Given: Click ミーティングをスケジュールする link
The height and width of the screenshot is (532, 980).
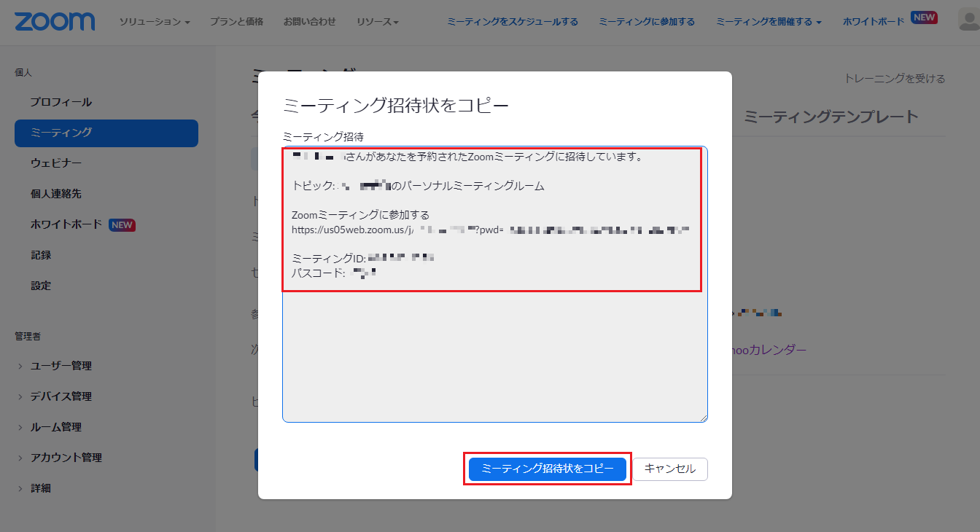Looking at the screenshot, I should (512, 22).
